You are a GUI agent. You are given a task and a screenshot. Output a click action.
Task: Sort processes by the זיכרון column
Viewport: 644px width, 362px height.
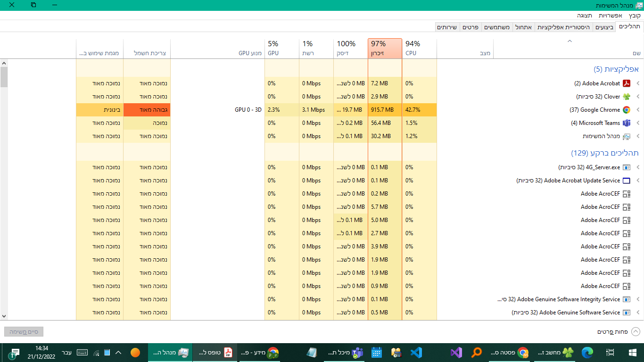(385, 48)
